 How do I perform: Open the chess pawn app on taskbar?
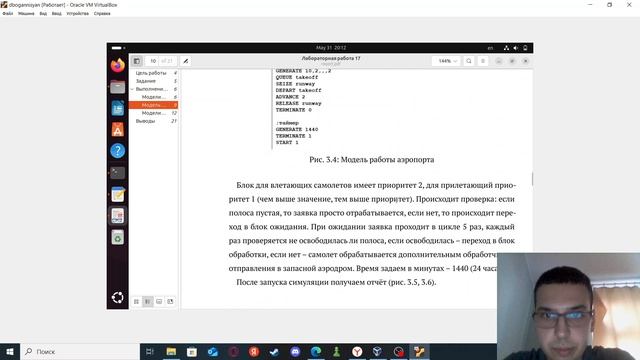click(337, 351)
